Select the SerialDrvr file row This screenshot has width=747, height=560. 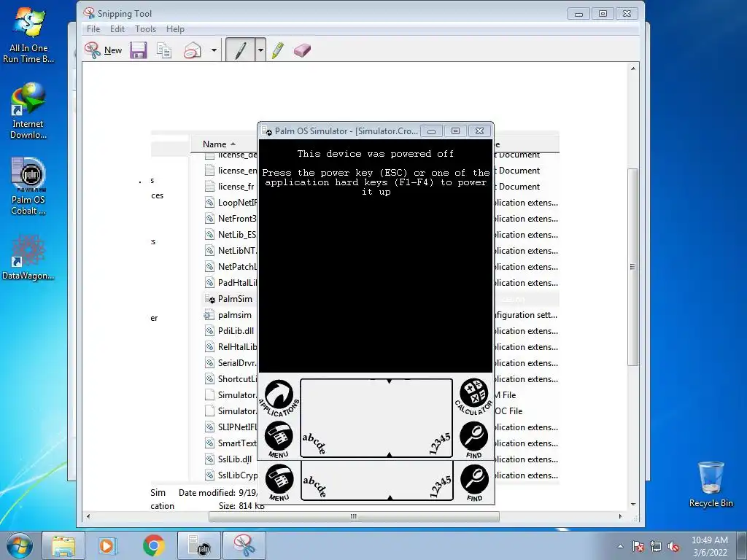click(x=230, y=363)
